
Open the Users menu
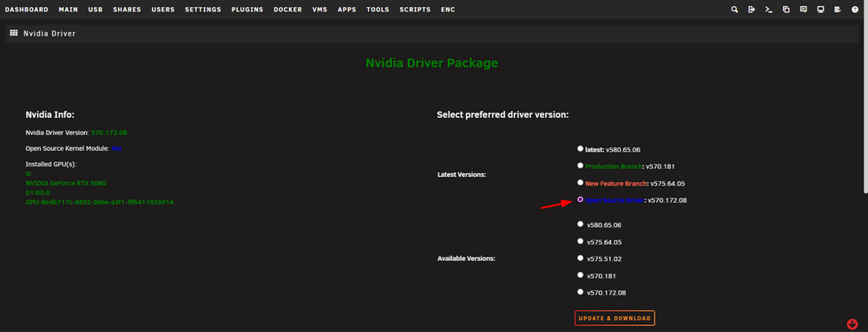point(163,10)
